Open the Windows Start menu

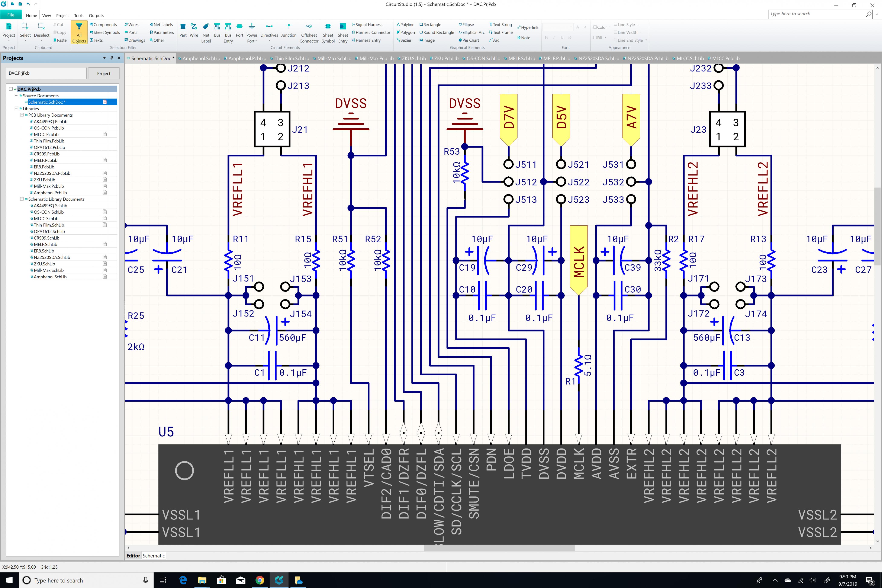[x=9, y=580]
